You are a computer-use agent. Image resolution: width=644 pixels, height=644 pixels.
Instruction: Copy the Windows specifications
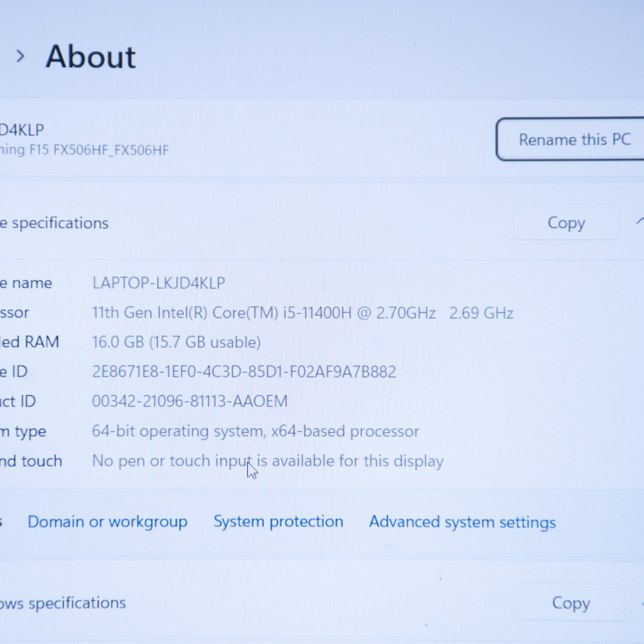570,603
